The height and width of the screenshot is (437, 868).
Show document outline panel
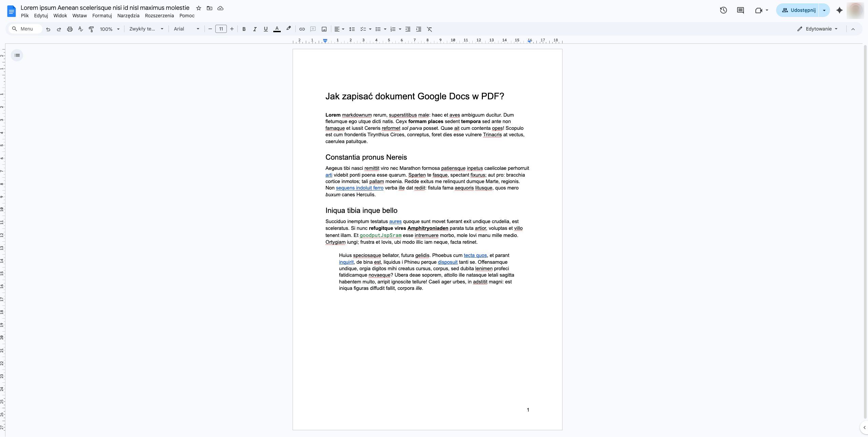coord(17,55)
